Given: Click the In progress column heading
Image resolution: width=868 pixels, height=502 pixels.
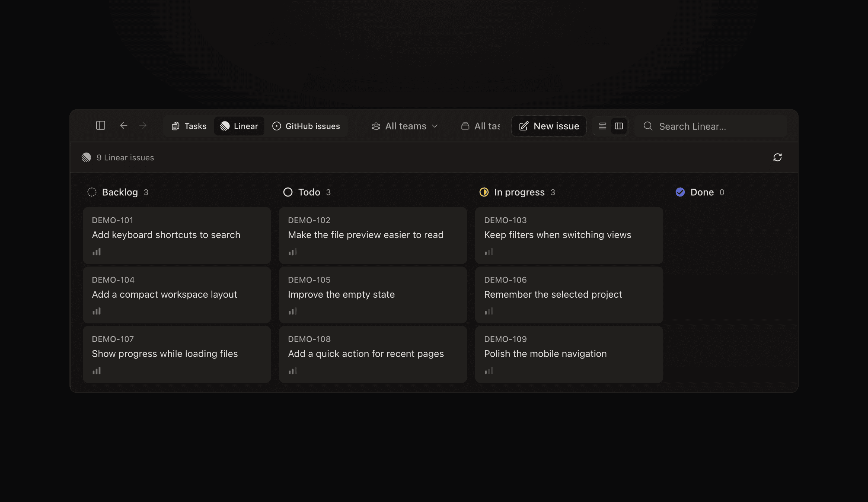Looking at the screenshot, I should [x=519, y=192].
